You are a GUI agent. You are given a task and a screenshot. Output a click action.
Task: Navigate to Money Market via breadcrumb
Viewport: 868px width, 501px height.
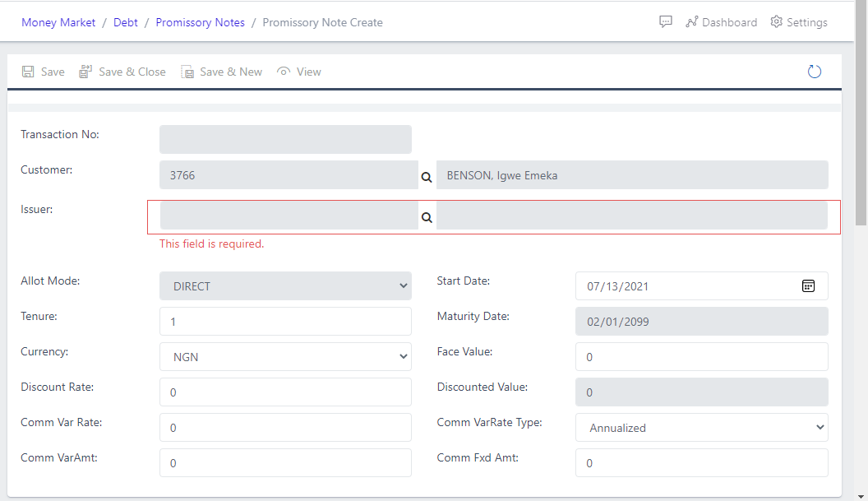click(x=58, y=22)
